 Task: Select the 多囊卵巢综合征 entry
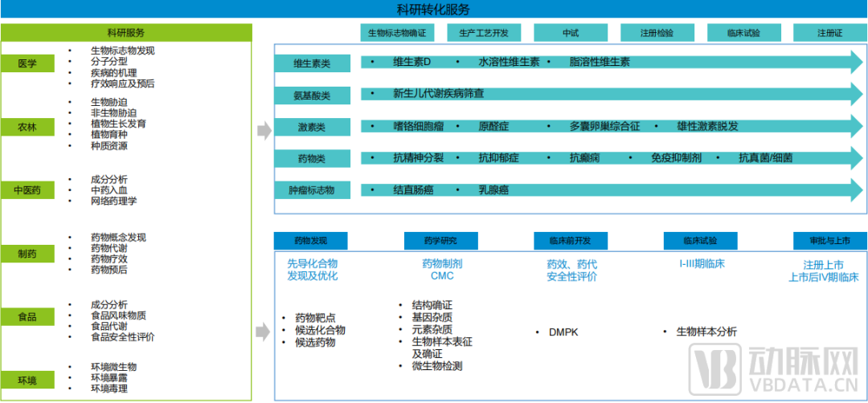point(604,126)
